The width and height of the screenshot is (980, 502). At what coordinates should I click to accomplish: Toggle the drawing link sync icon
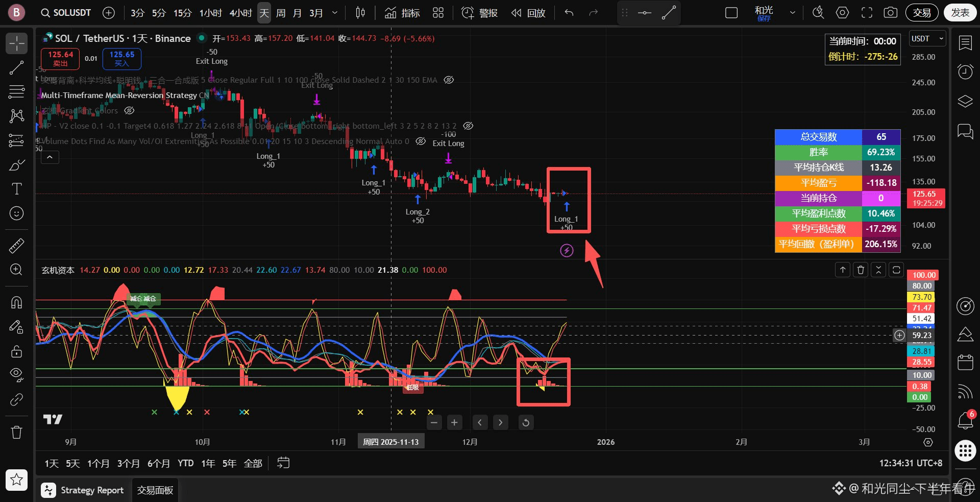click(16, 399)
